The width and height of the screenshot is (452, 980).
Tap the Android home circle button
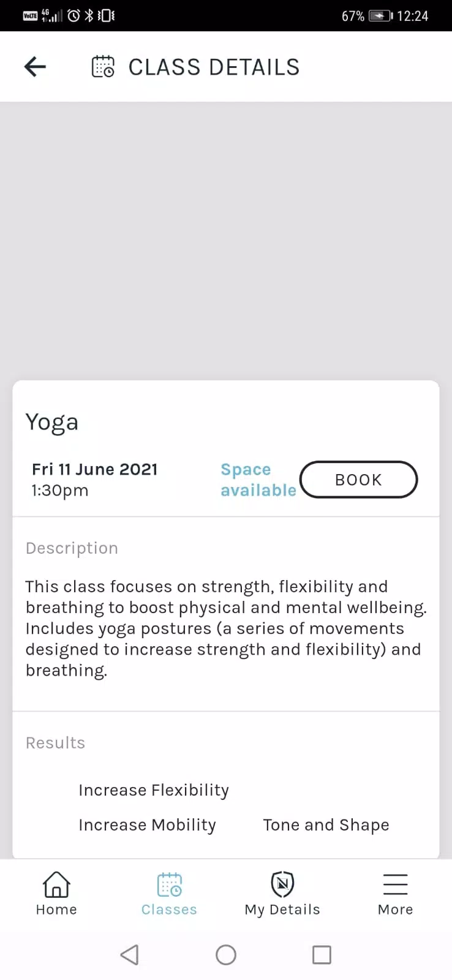pyautogui.click(x=226, y=954)
